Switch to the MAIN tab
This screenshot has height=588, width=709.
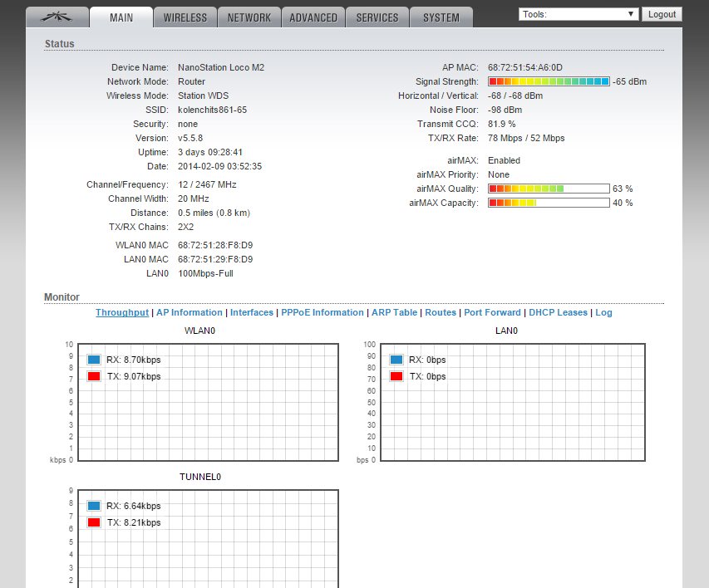[x=121, y=17]
